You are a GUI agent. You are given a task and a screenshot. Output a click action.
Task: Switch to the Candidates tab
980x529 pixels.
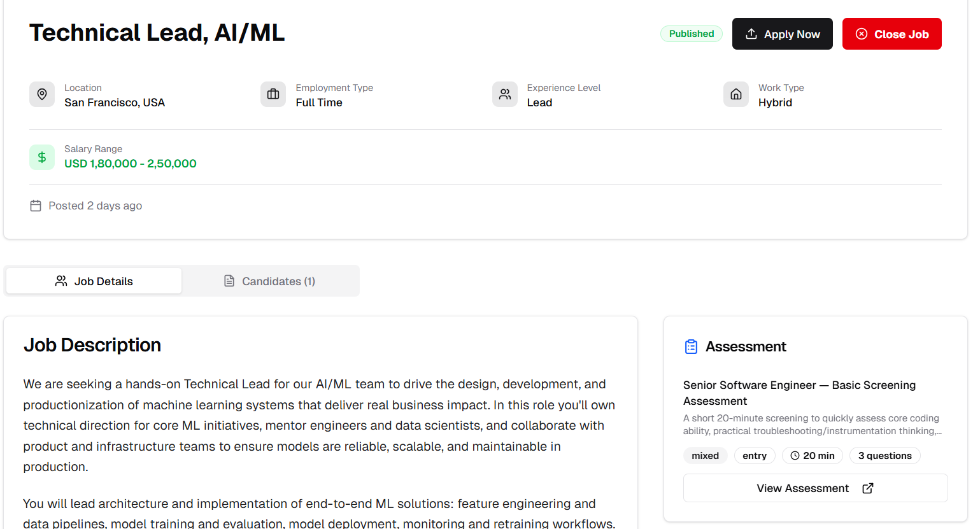(x=270, y=281)
